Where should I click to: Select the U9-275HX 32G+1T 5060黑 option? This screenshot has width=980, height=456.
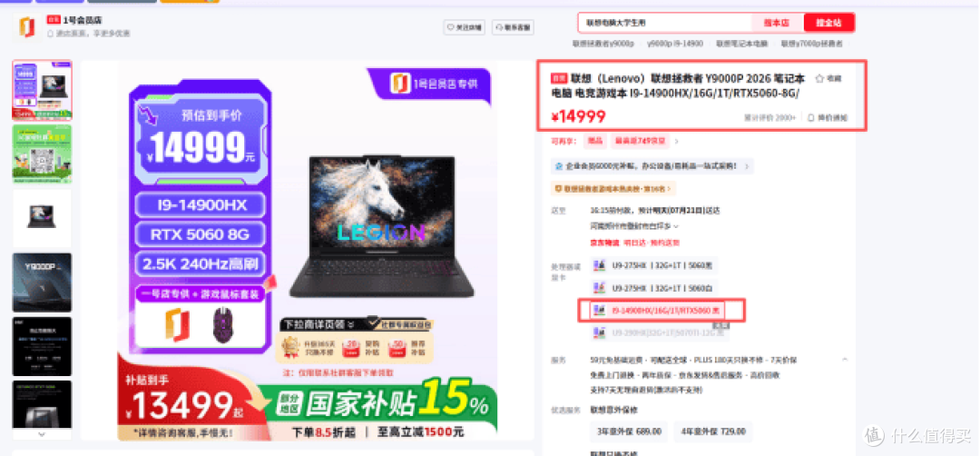[654, 265]
